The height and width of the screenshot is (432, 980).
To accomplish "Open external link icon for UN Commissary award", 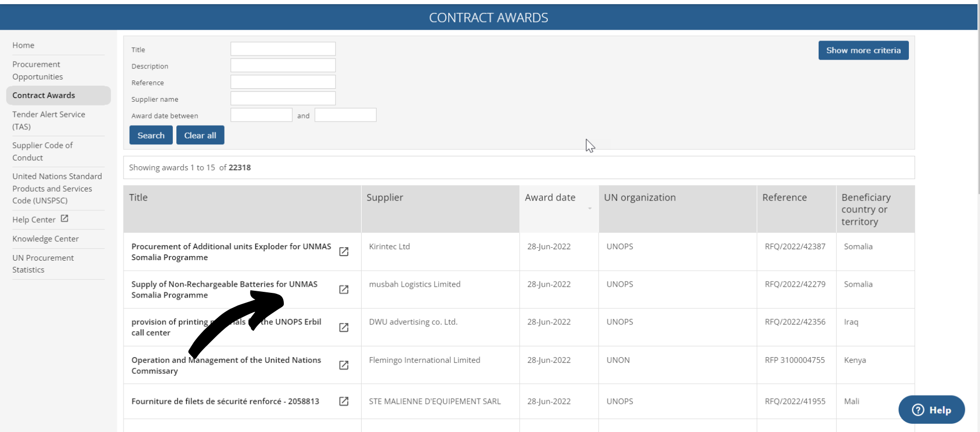I will tap(343, 366).
